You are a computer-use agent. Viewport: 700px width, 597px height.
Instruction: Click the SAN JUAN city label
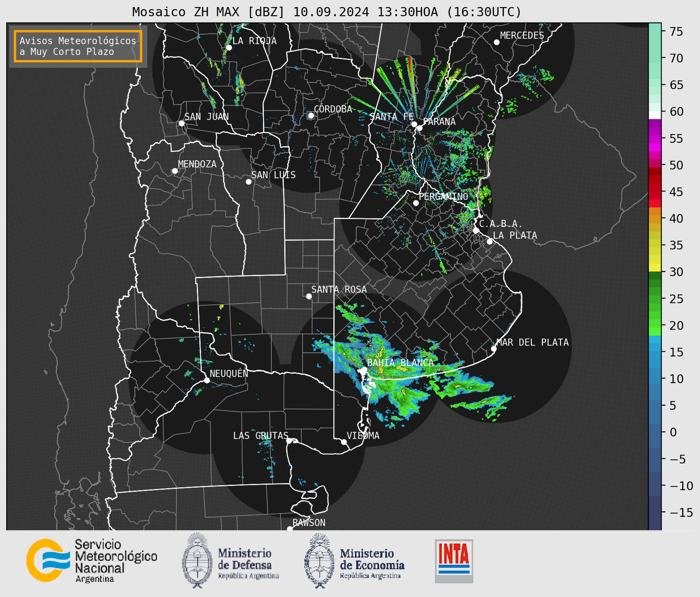pos(207,117)
